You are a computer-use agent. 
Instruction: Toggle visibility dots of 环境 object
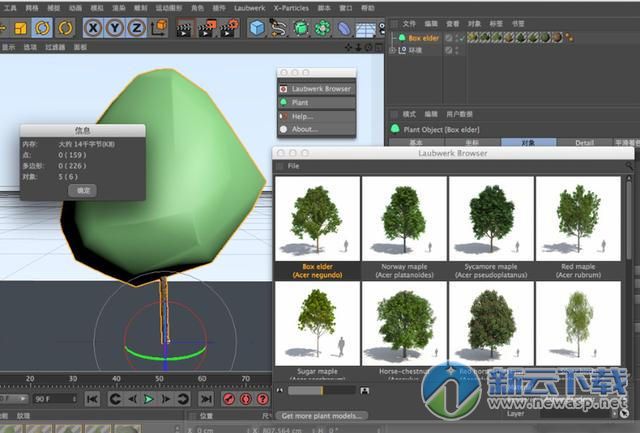(457, 50)
